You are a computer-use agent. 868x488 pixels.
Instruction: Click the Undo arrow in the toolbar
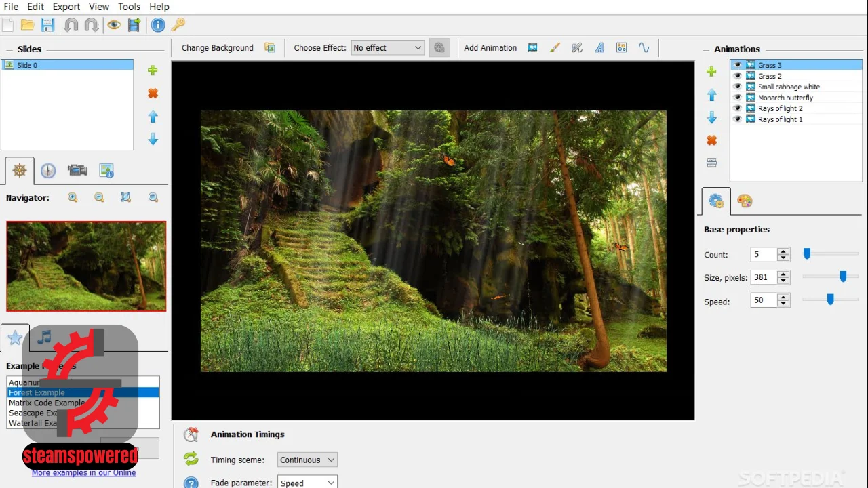tap(71, 25)
